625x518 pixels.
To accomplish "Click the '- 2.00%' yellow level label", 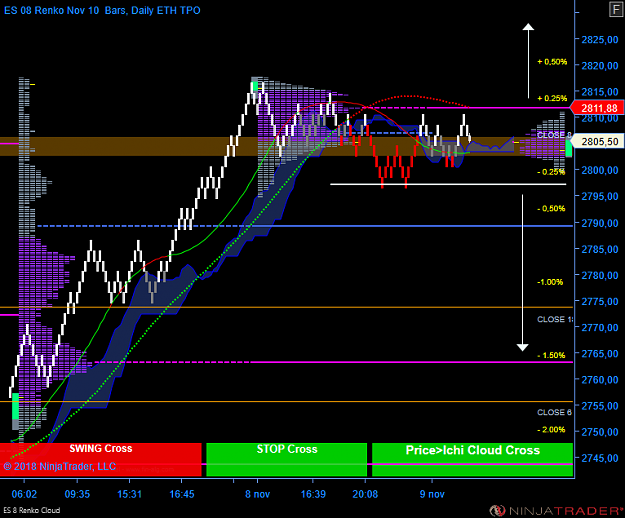I will pyautogui.click(x=551, y=430).
